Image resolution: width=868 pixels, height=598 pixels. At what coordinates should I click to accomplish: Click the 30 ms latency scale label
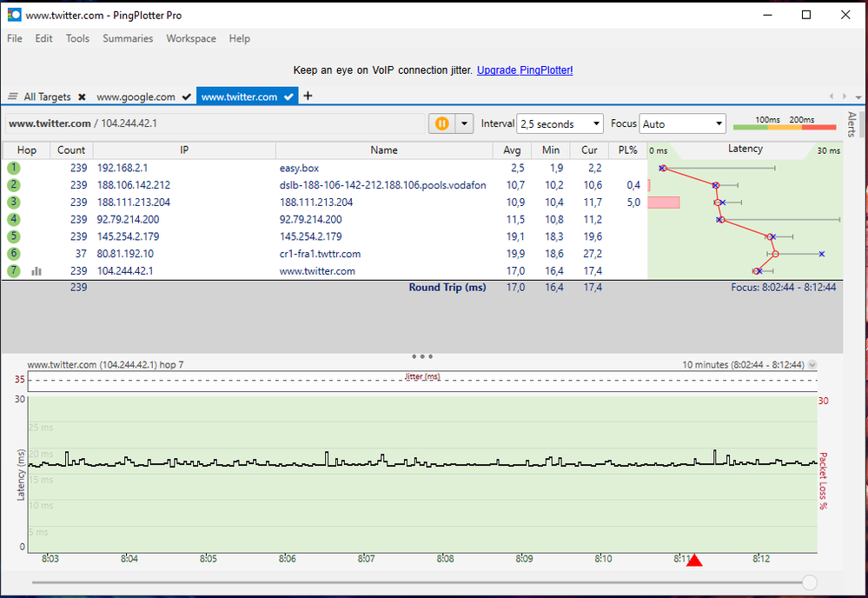(829, 150)
